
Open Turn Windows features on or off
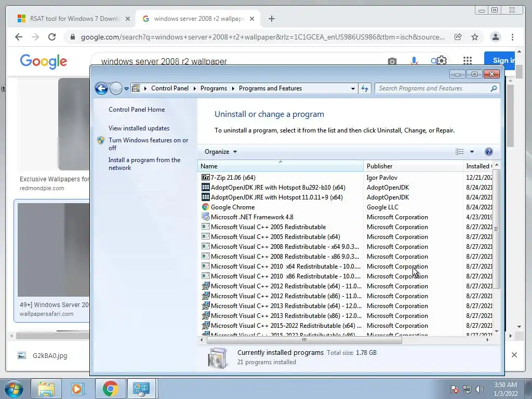click(148, 144)
